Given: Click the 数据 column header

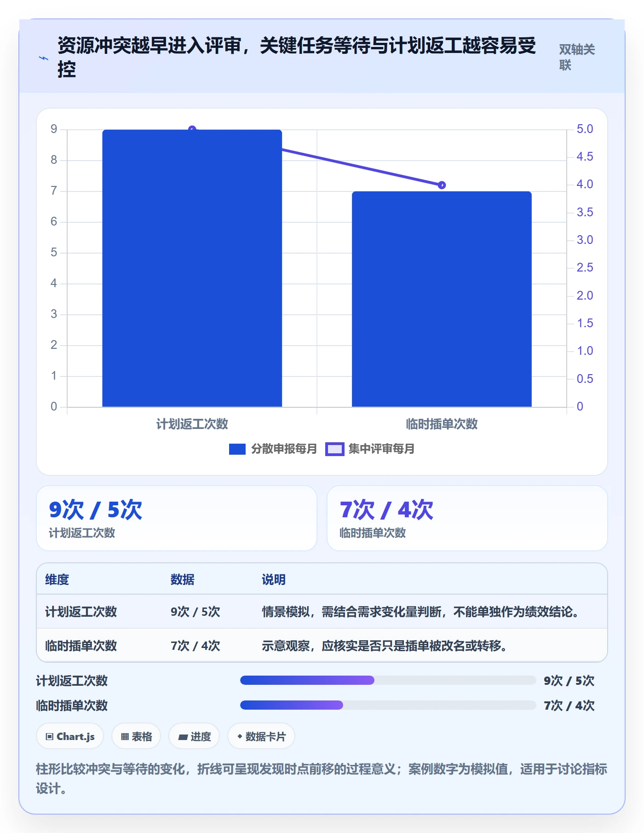Looking at the screenshot, I should tap(182, 579).
